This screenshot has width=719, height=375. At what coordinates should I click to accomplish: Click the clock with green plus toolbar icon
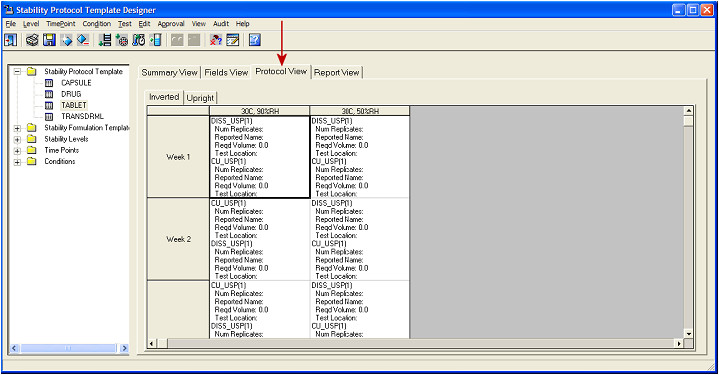(122, 40)
